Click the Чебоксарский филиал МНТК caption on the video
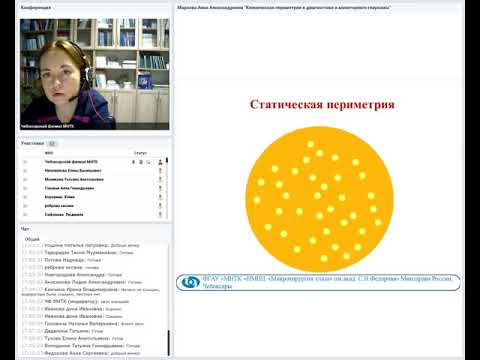The image size is (480, 360). (47, 126)
